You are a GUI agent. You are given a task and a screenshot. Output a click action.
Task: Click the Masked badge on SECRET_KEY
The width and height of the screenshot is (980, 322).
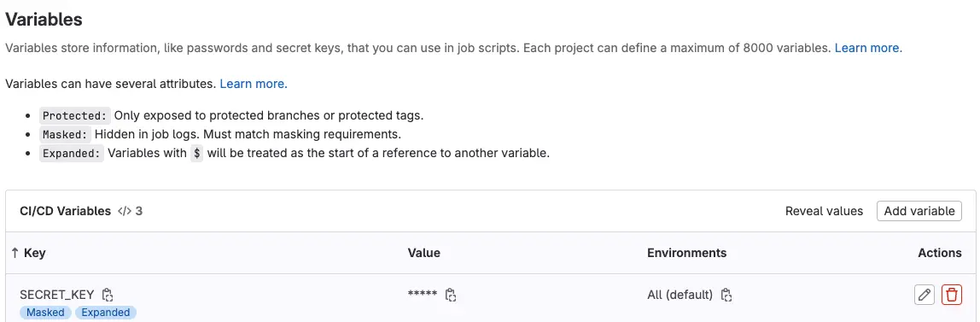coord(45,313)
